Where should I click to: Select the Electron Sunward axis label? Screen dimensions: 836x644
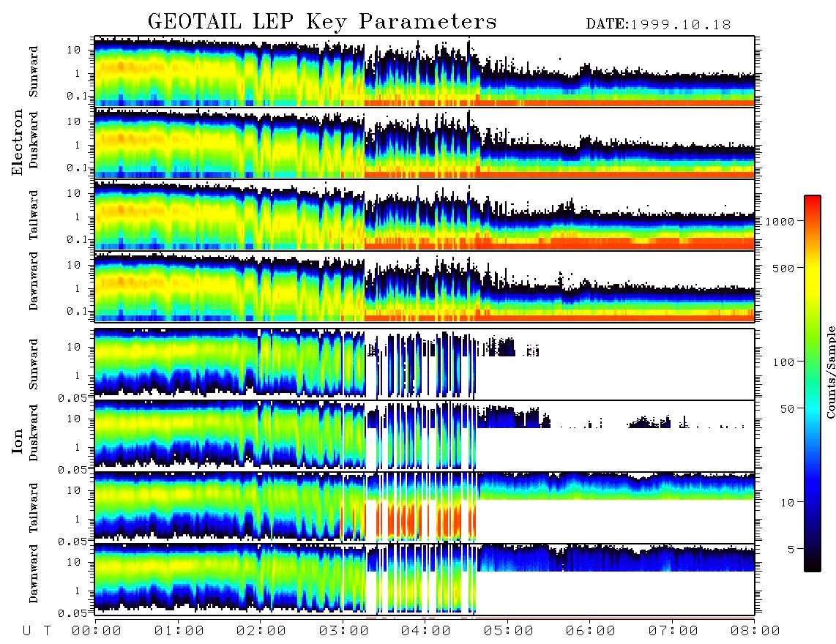[x=34, y=72]
